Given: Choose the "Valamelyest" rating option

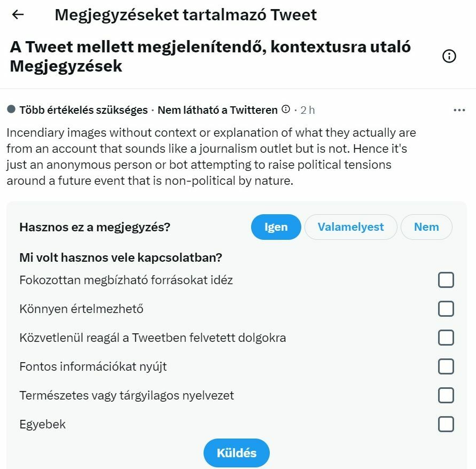Looking at the screenshot, I should pos(350,227).
